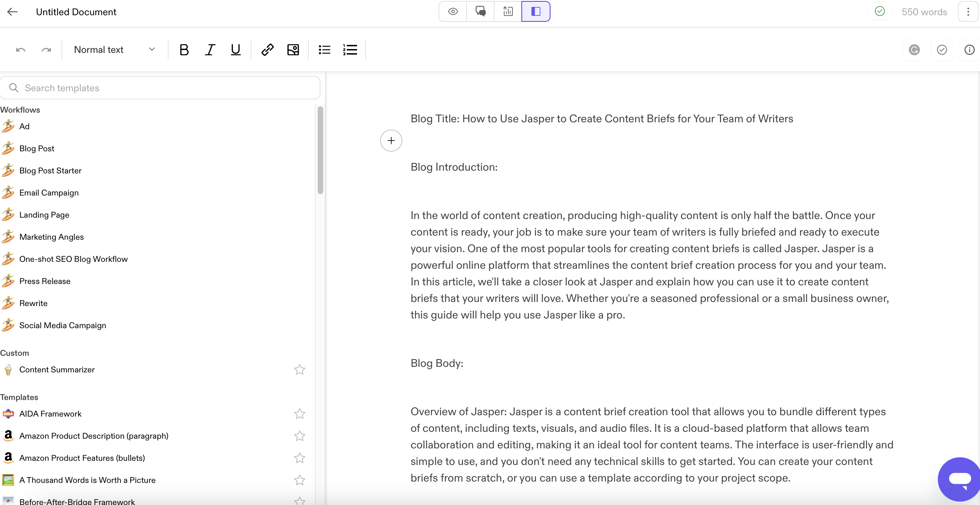Open Amazon Product Features (bullets) template
The width and height of the screenshot is (980, 505).
click(82, 458)
